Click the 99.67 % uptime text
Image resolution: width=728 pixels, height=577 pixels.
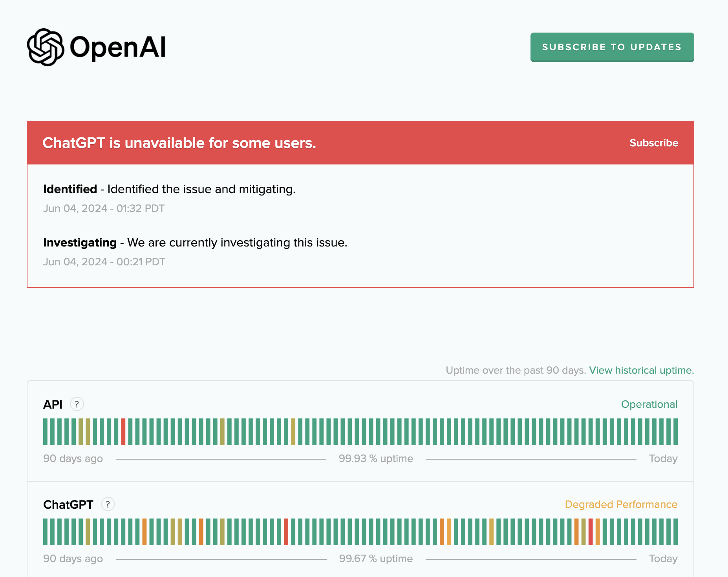pyautogui.click(x=376, y=559)
